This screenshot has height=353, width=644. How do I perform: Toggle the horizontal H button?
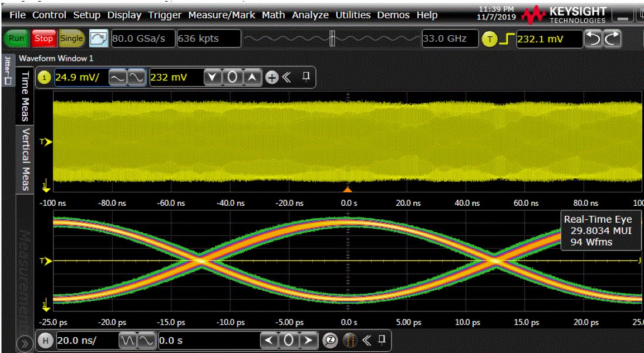point(46,340)
